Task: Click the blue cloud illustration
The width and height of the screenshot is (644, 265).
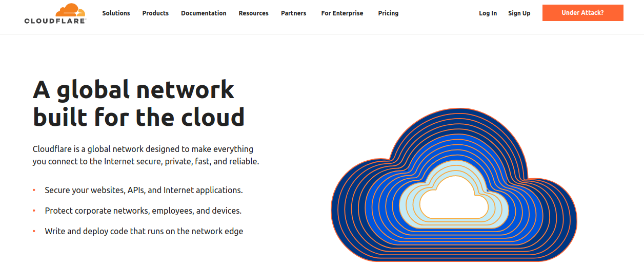Action: click(454, 185)
